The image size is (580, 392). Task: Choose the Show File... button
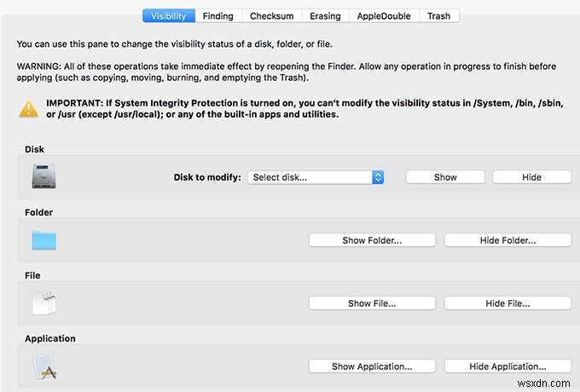point(372,303)
